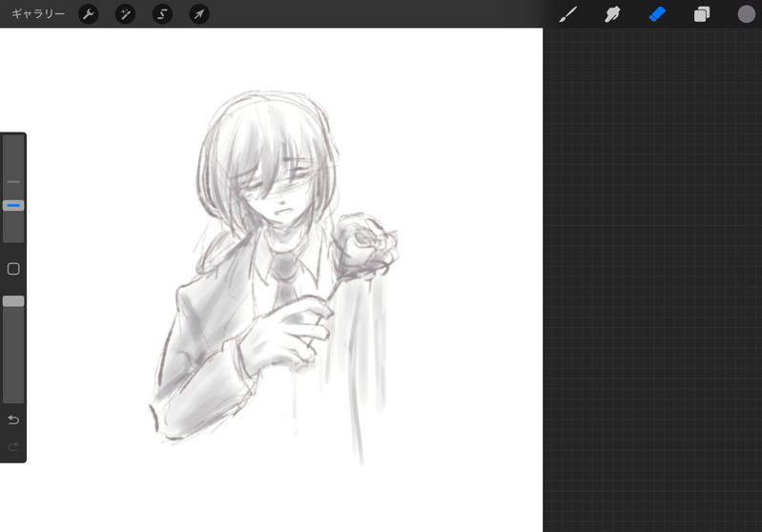Activate the Transform arrow tool
This screenshot has width=762, height=532.
pyautogui.click(x=199, y=14)
